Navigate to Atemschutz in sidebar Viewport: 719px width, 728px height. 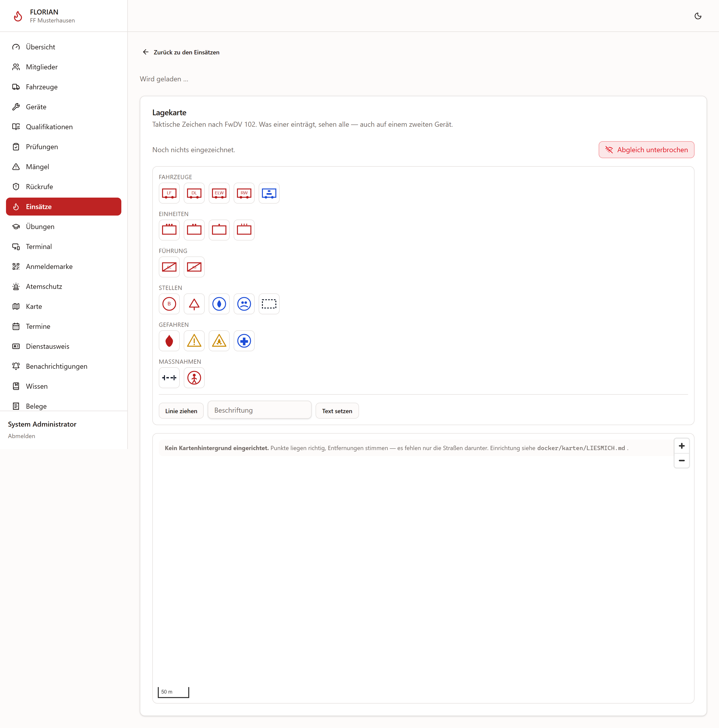point(64,287)
